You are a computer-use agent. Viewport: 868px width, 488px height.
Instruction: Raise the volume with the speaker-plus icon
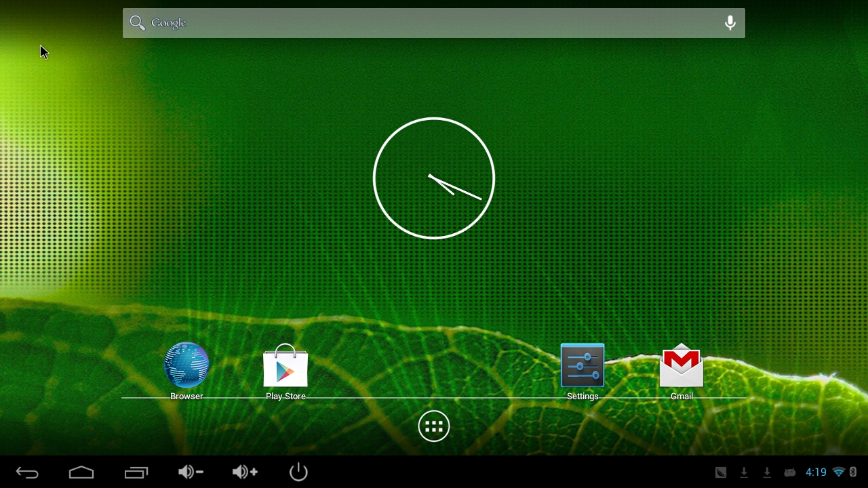pos(245,472)
